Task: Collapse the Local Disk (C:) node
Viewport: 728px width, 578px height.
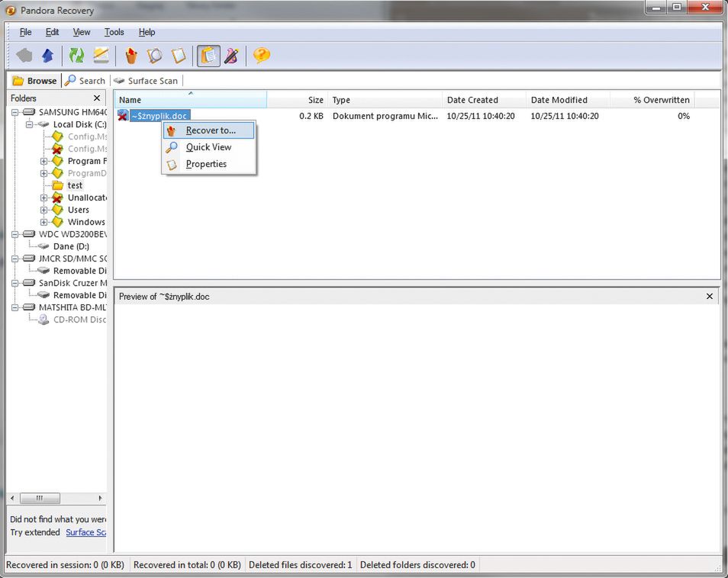Action: coord(29,124)
